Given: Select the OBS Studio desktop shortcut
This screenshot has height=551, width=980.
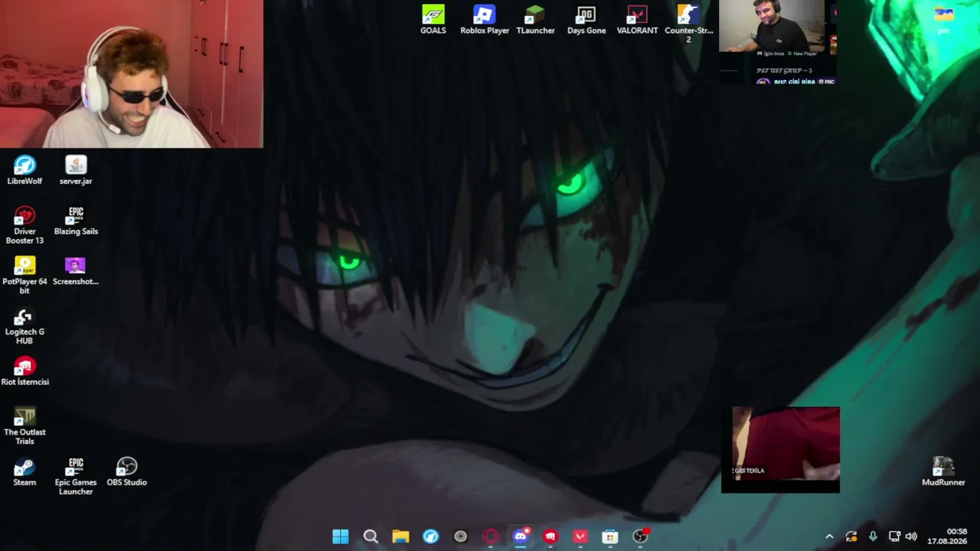Looking at the screenshot, I should 126,472.
